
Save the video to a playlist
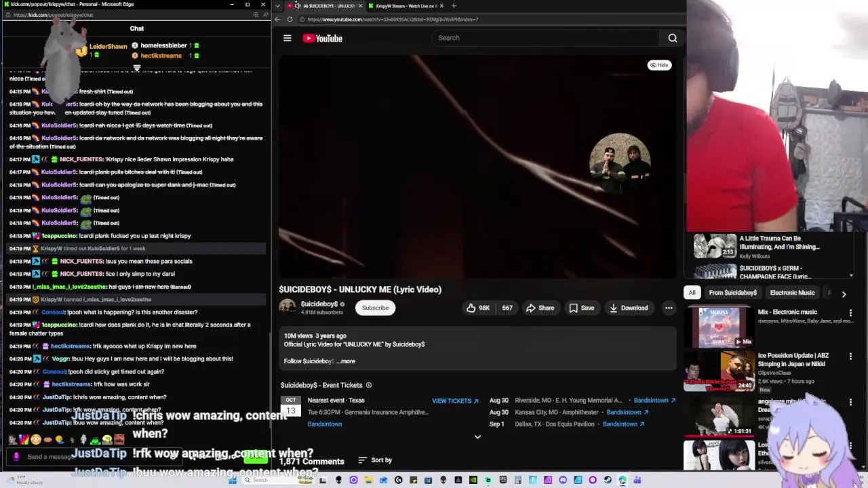581,308
